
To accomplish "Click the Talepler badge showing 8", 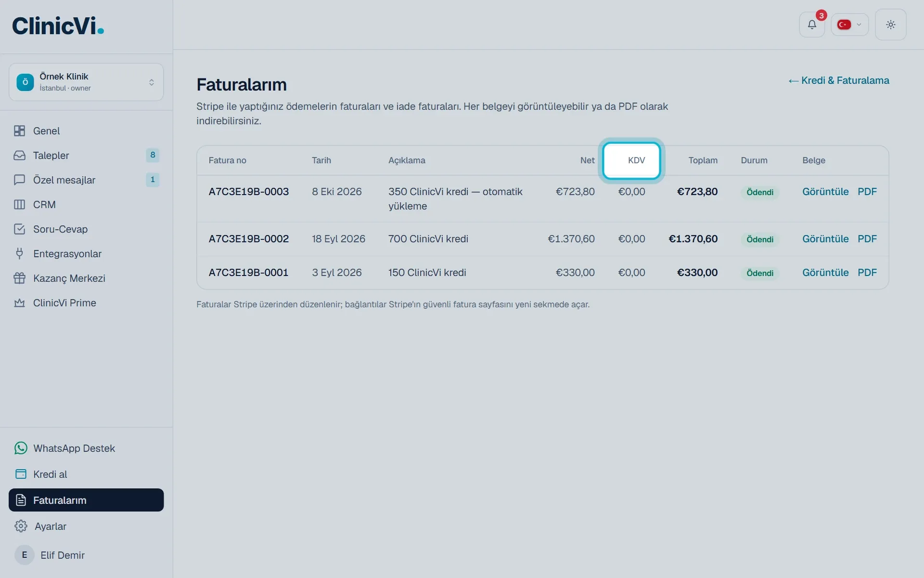I will 153,155.
